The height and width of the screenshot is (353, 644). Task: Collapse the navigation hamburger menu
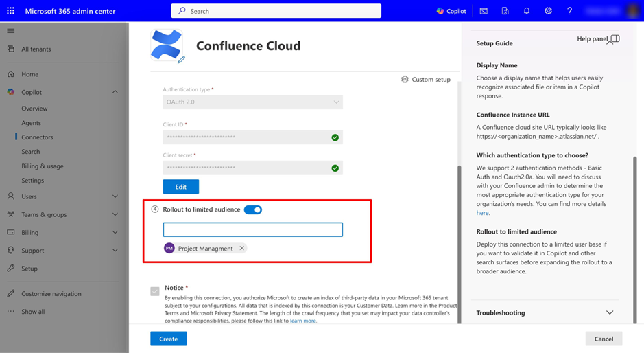pos(11,31)
